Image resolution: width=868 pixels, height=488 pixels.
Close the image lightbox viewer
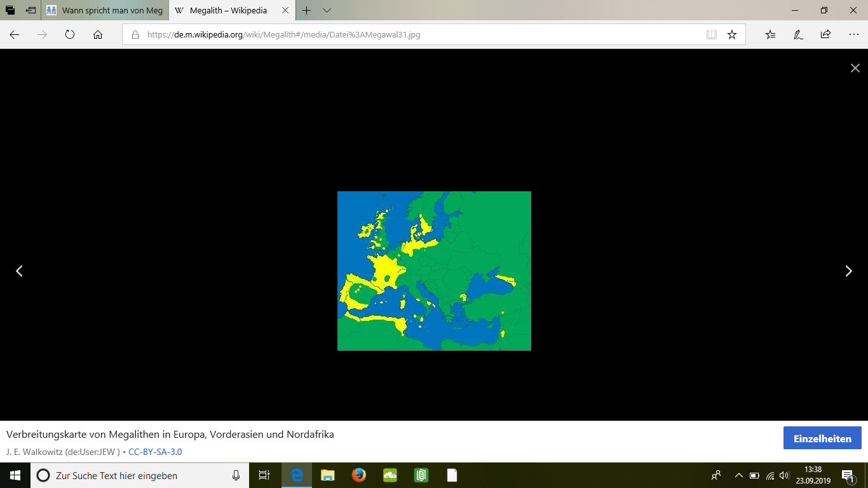(x=855, y=68)
